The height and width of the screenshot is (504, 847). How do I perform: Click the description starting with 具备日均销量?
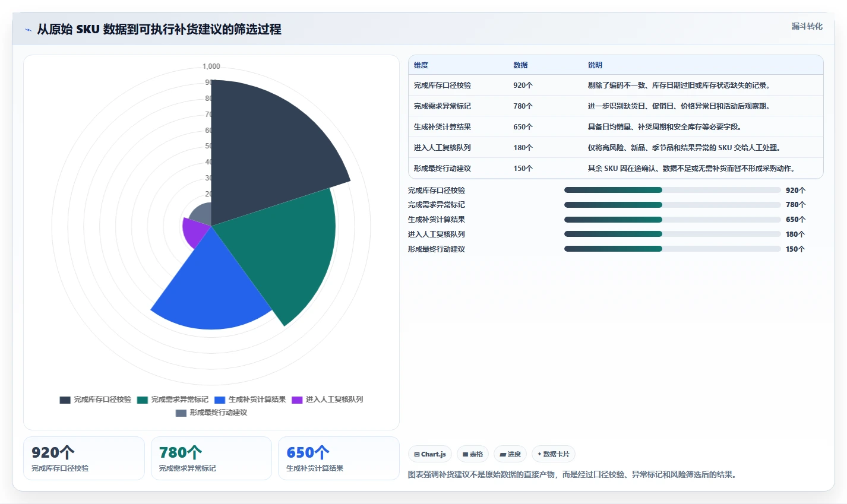coord(666,127)
